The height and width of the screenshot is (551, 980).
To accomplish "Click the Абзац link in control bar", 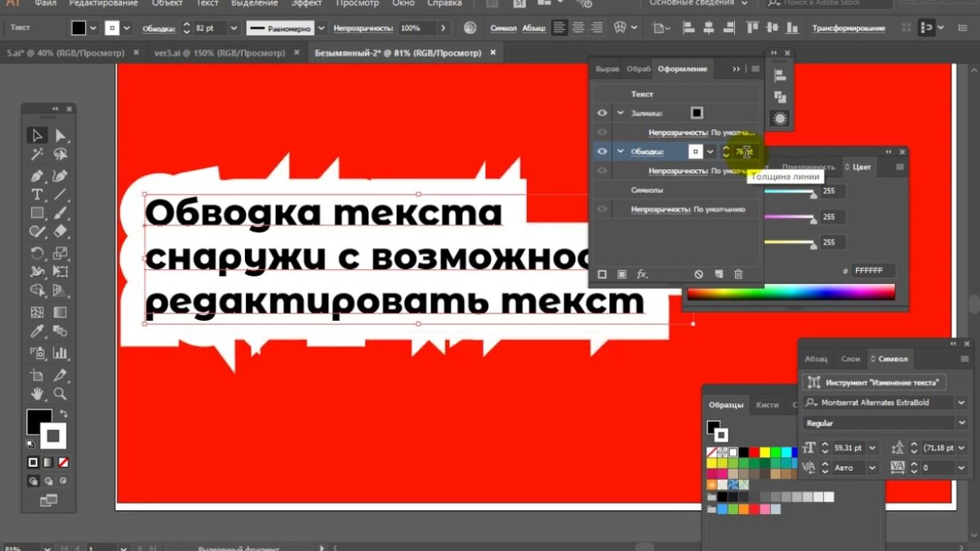I will 533,29.
